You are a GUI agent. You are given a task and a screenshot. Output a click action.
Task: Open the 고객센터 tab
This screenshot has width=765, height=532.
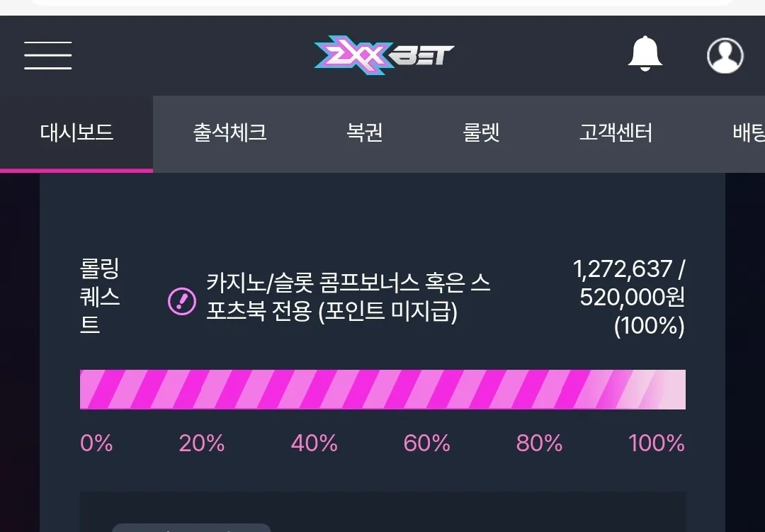[616, 132]
